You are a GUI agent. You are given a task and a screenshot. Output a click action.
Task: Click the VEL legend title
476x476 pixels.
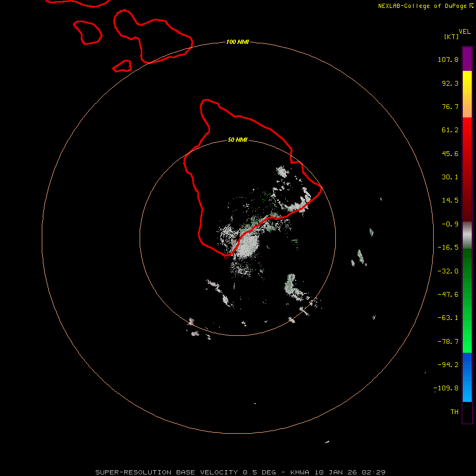click(x=464, y=32)
